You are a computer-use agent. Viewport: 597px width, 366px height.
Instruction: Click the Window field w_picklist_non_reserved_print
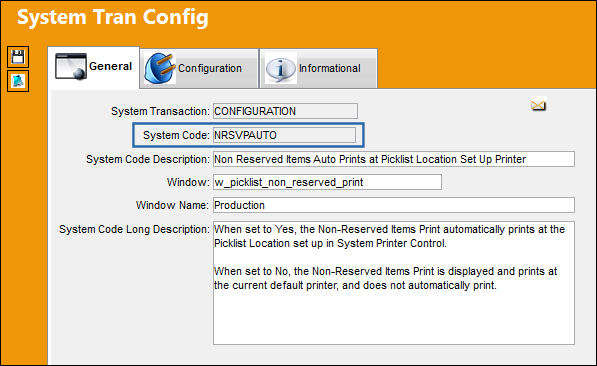click(x=327, y=182)
